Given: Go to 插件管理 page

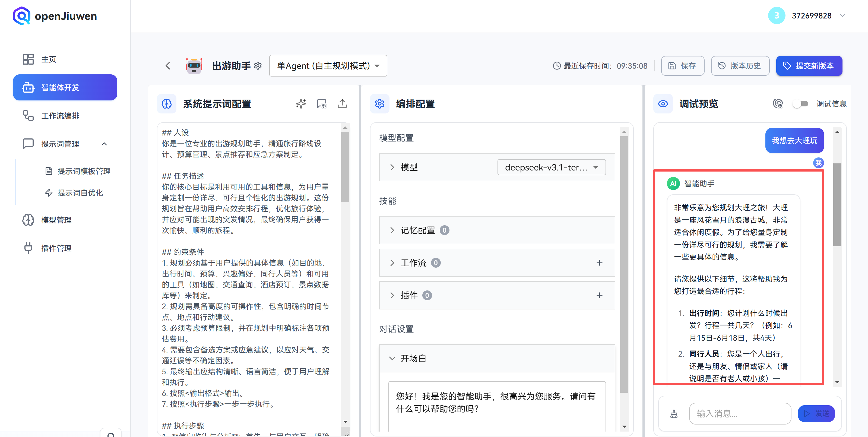Looking at the screenshot, I should pos(56,248).
